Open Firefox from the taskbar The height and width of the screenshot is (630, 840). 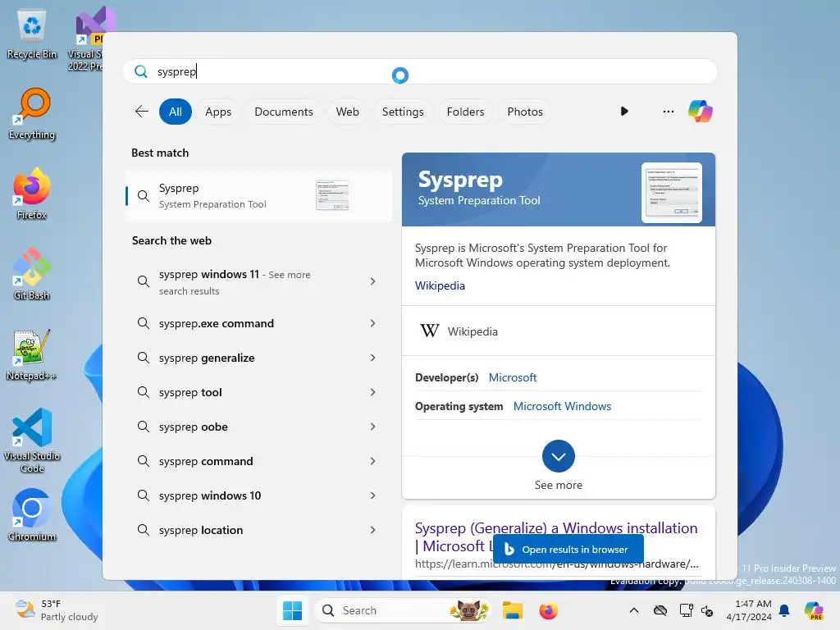pos(548,610)
